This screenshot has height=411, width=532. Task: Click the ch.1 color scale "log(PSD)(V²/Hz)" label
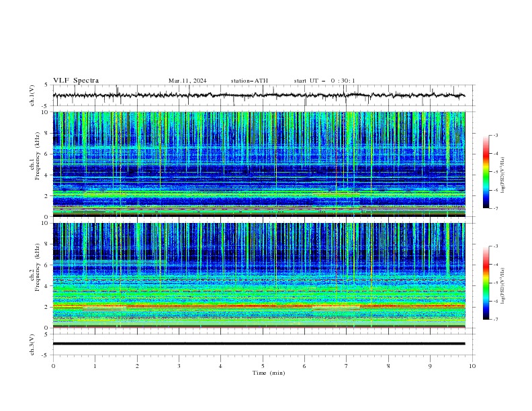(503, 175)
